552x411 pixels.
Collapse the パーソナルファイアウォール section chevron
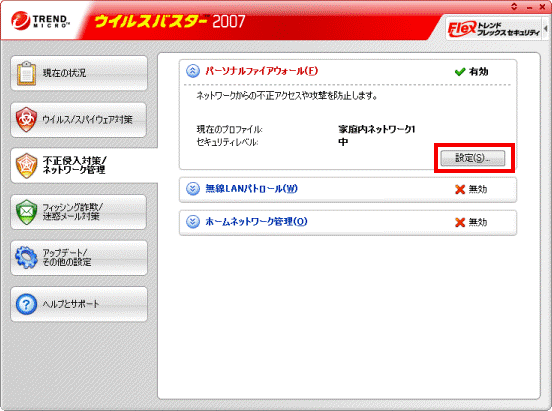(193, 71)
